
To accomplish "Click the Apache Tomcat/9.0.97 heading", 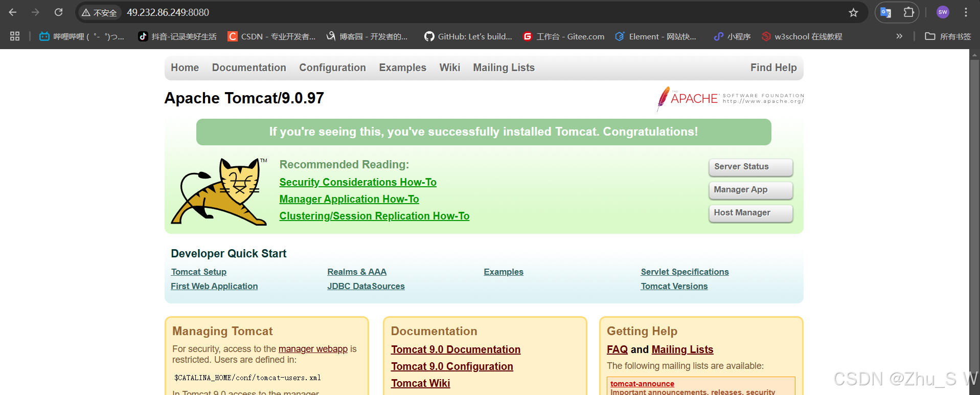I will [x=244, y=98].
